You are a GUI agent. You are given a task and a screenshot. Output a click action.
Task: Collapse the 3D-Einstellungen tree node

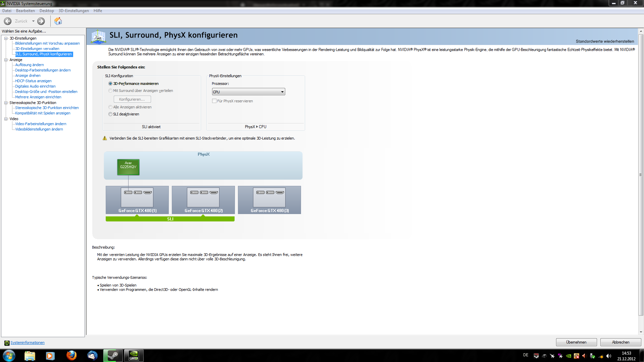click(6, 38)
